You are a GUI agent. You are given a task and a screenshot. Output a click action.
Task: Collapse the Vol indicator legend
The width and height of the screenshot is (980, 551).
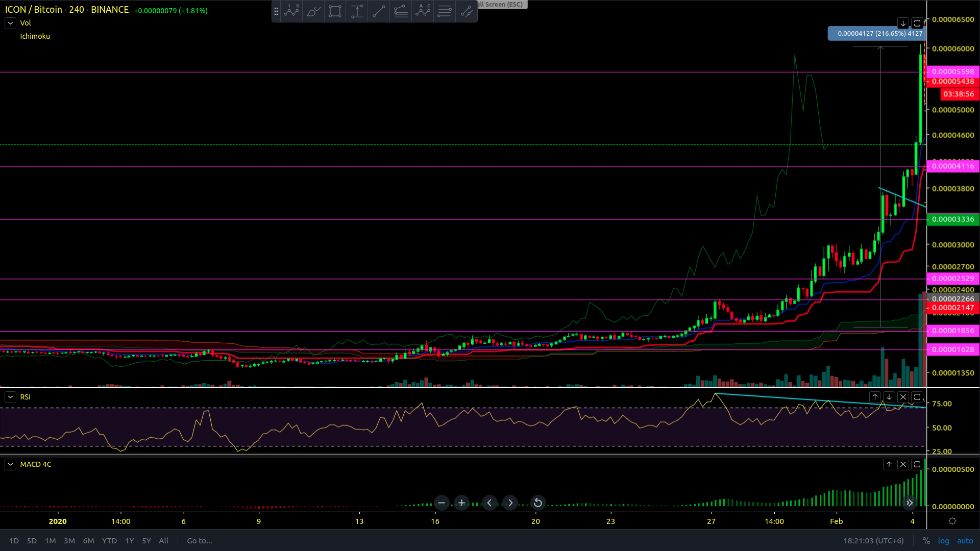pos(10,23)
